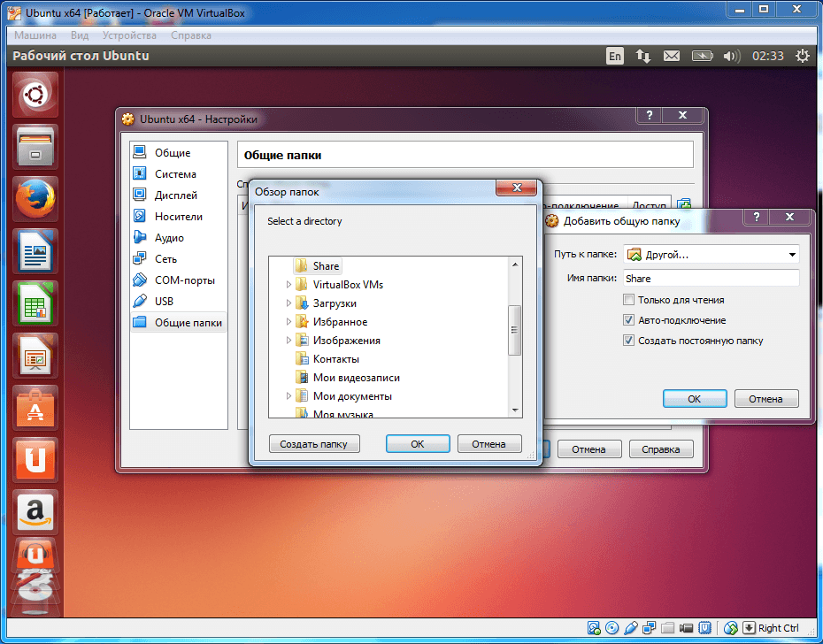The image size is (823, 644).
Task: Launch LibreOffice Calc from the dock
Action: click(35, 303)
